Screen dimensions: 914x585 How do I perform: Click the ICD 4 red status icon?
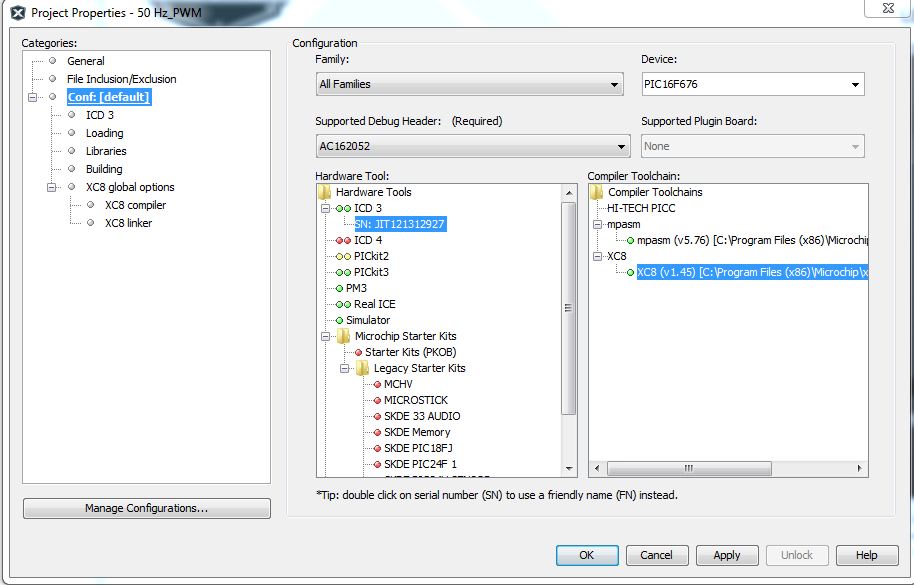point(342,240)
